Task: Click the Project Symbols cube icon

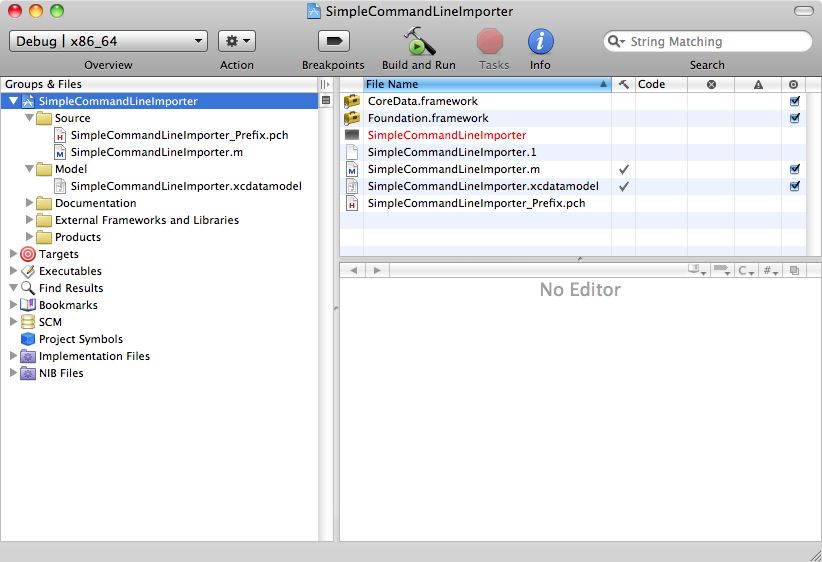Action: 28,339
